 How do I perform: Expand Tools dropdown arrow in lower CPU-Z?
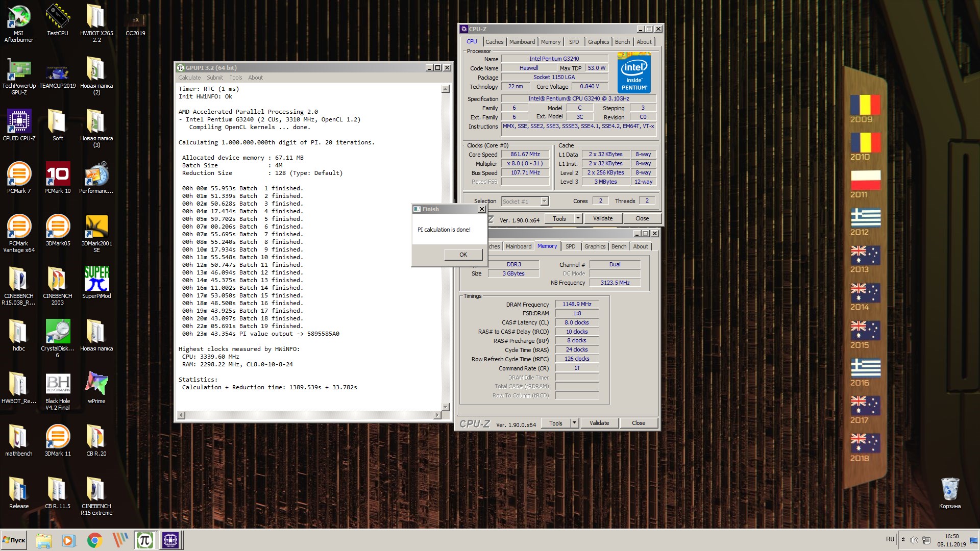(x=574, y=423)
